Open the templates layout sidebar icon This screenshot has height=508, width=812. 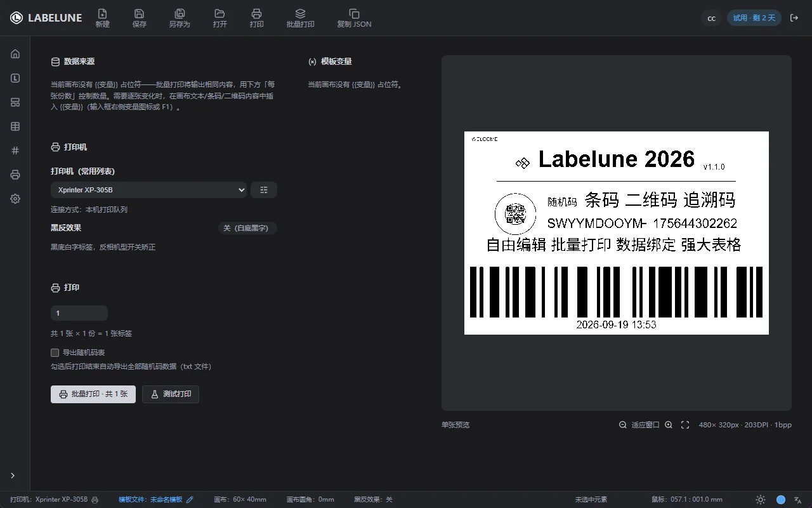pyautogui.click(x=15, y=102)
